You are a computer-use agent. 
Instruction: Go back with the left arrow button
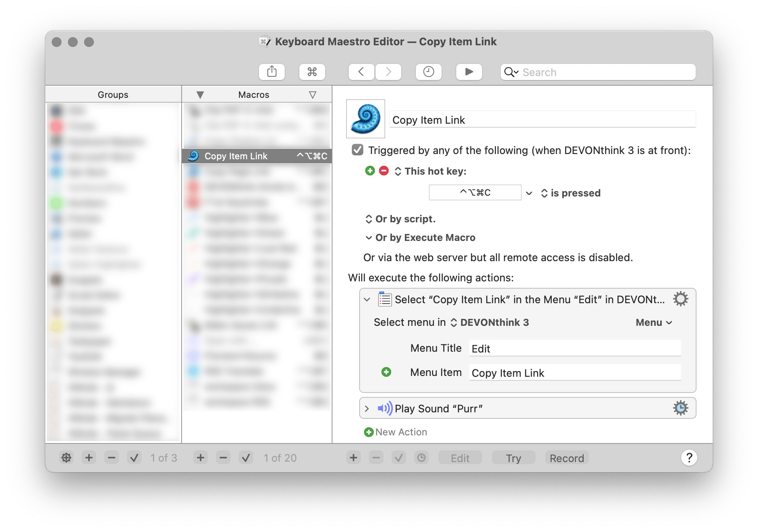361,72
